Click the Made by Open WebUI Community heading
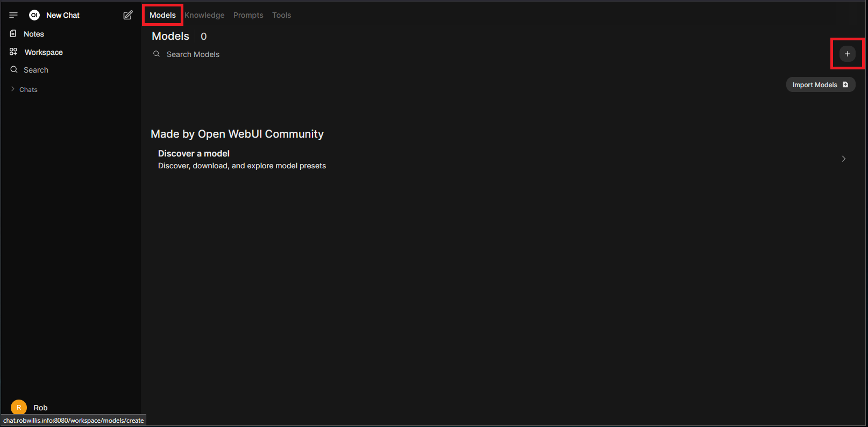This screenshot has width=868, height=427. 237,134
